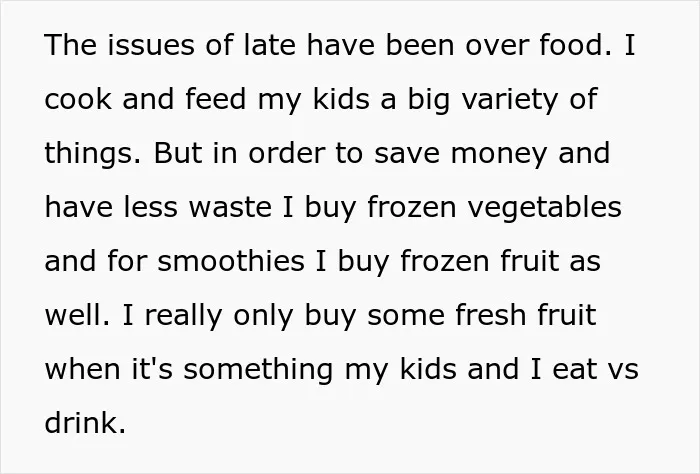This screenshot has height=474, width=700.
Task: Click the word "late" in the first line
Action: click(x=270, y=45)
